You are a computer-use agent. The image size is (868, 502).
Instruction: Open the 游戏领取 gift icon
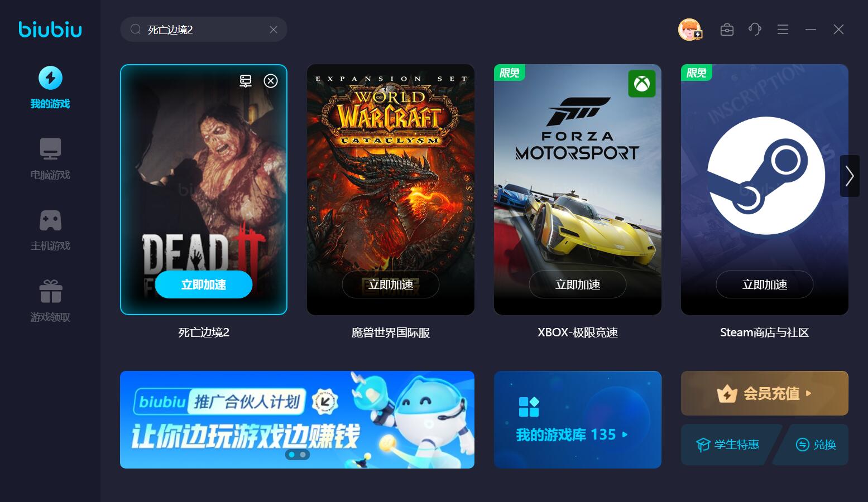point(50,291)
